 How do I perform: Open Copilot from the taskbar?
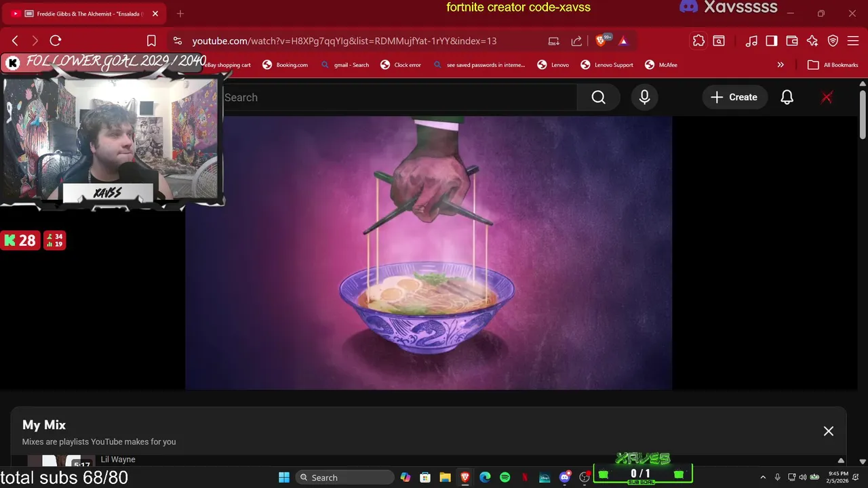406,477
